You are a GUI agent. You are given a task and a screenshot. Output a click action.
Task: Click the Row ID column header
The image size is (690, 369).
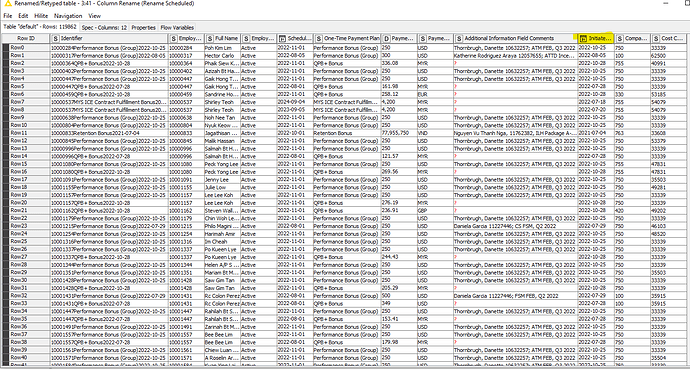tap(26, 38)
